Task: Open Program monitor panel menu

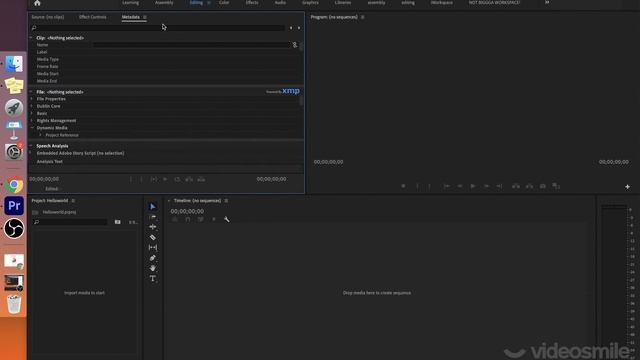Action: [362, 17]
